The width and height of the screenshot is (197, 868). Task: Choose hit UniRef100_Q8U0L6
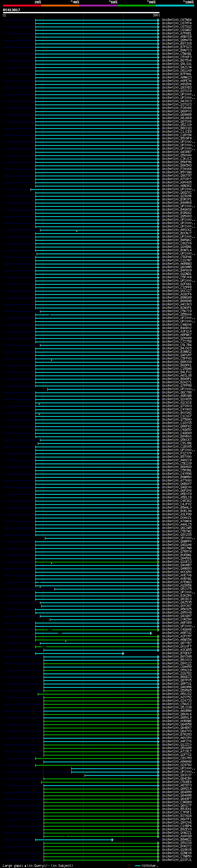[x=177, y=714]
